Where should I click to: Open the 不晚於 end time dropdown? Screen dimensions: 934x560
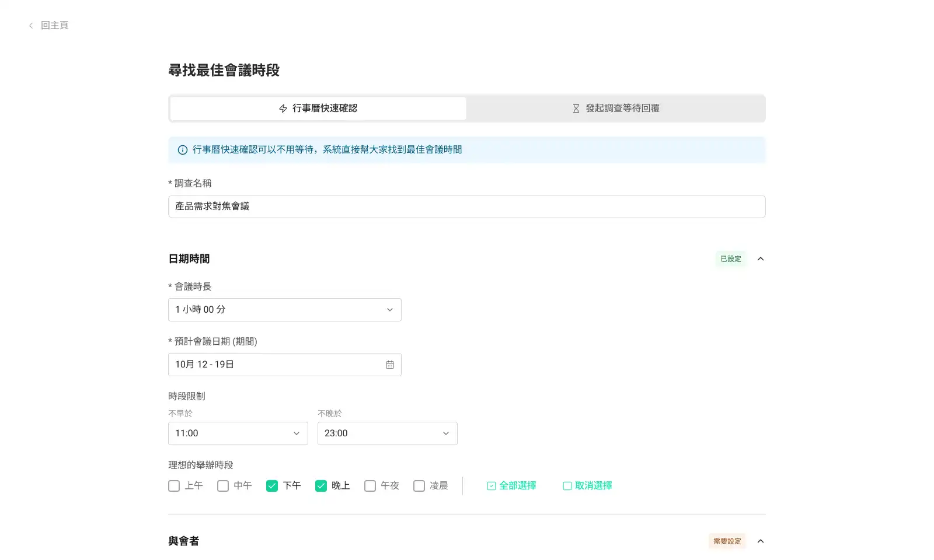pyautogui.click(x=387, y=433)
